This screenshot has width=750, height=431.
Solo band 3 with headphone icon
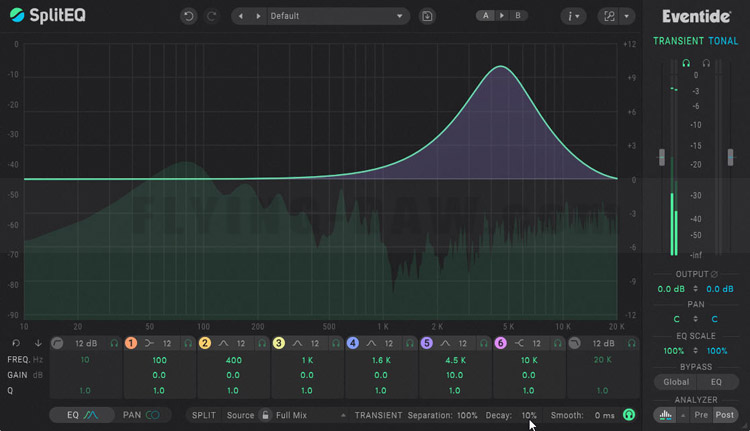tap(336, 343)
